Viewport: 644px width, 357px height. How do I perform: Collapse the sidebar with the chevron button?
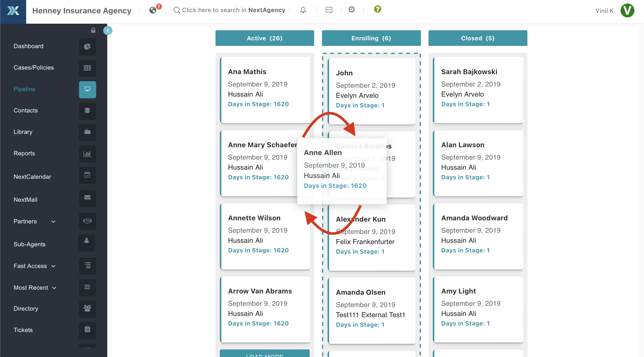coord(108,31)
